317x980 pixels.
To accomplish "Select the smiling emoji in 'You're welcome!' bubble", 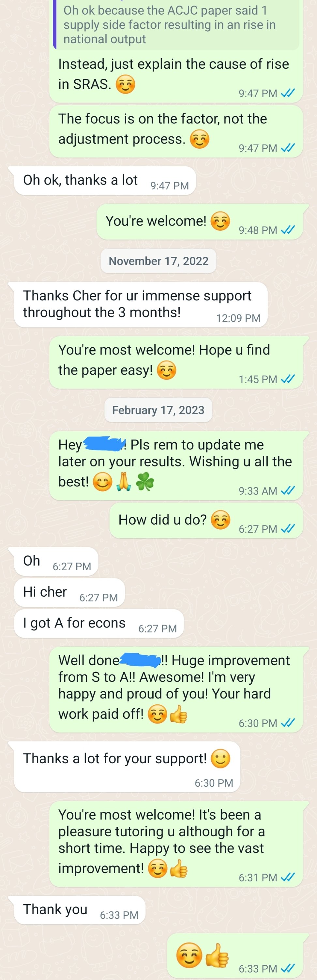I will tap(220, 221).
